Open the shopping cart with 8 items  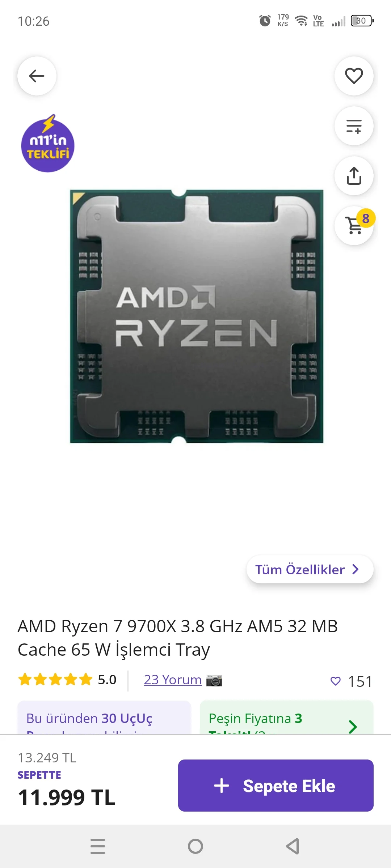354,225
